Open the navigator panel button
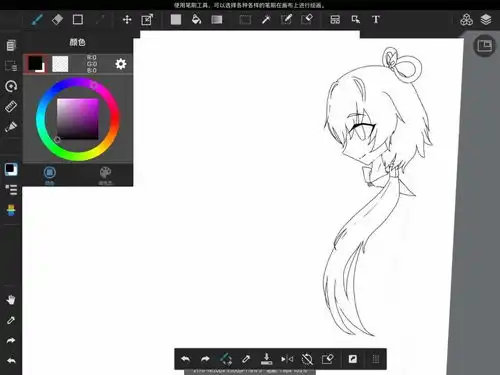 coord(485,45)
